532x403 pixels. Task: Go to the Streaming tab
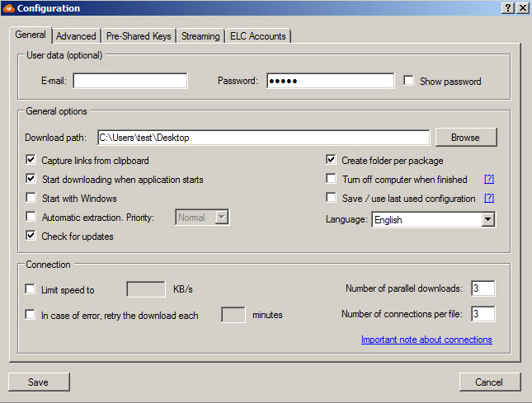click(200, 36)
